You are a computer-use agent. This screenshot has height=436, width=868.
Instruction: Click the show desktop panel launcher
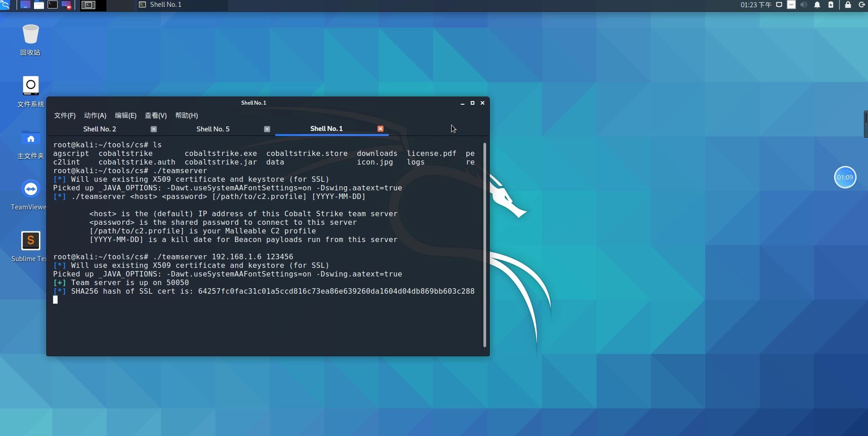coord(25,5)
